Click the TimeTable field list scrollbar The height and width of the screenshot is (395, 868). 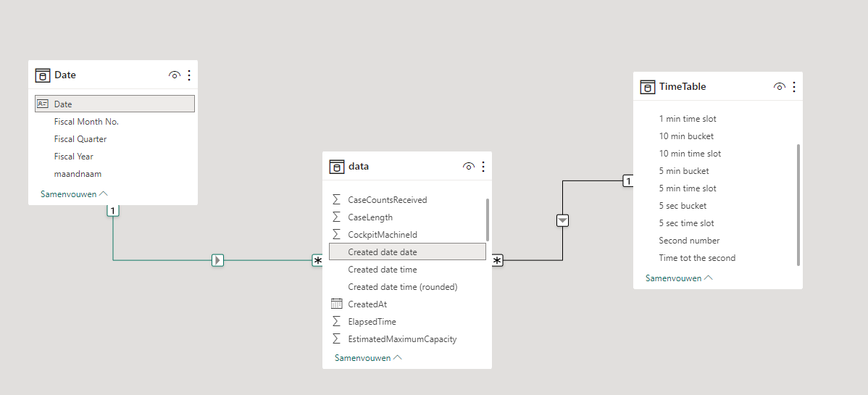[x=798, y=205]
